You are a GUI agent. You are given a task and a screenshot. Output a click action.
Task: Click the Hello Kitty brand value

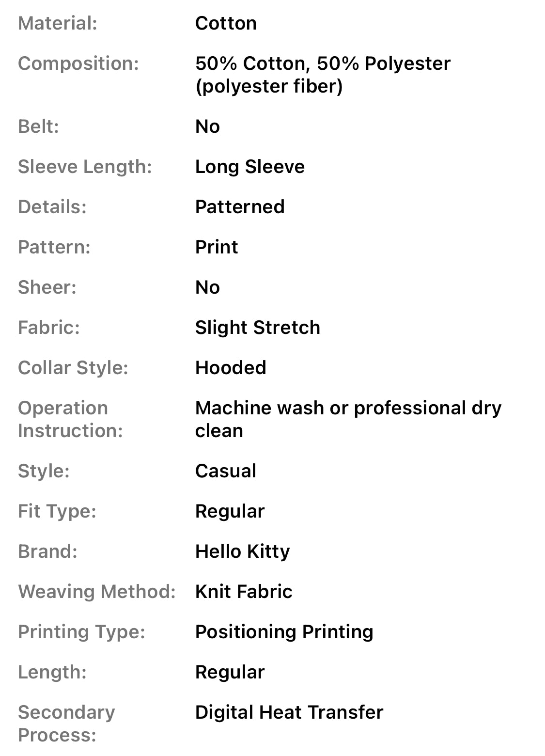click(242, 551)
